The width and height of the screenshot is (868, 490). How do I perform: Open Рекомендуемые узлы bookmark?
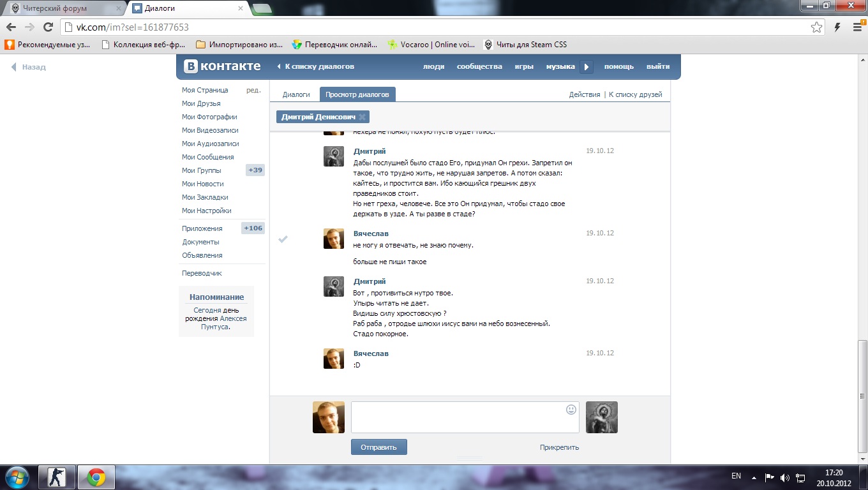(x=49, y=45)
